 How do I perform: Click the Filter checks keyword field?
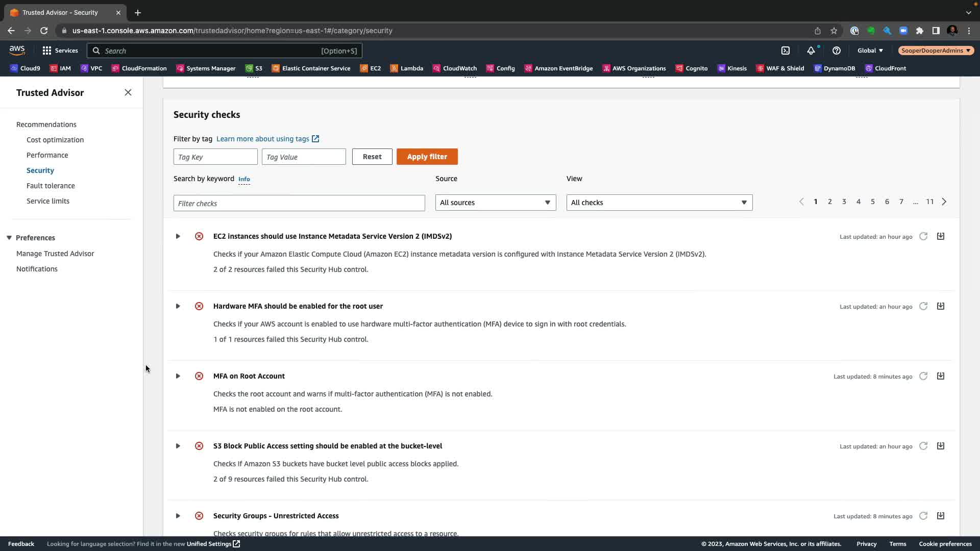pos(299,203)
